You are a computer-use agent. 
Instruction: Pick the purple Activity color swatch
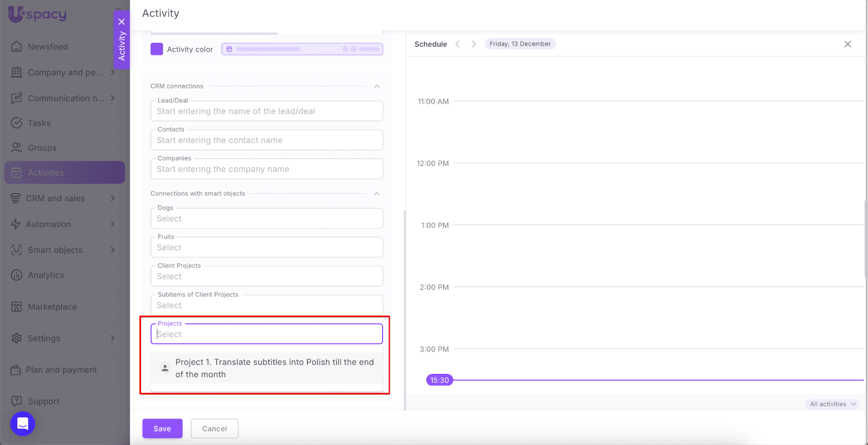click(157, 49)
